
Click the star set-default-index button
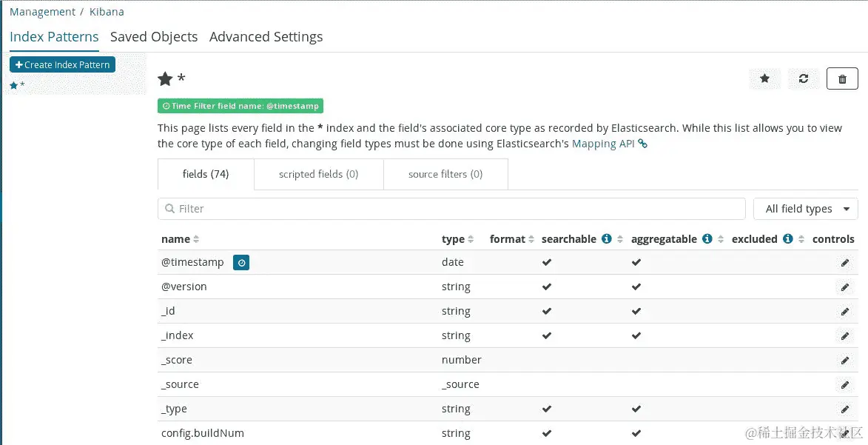[765, 78]
